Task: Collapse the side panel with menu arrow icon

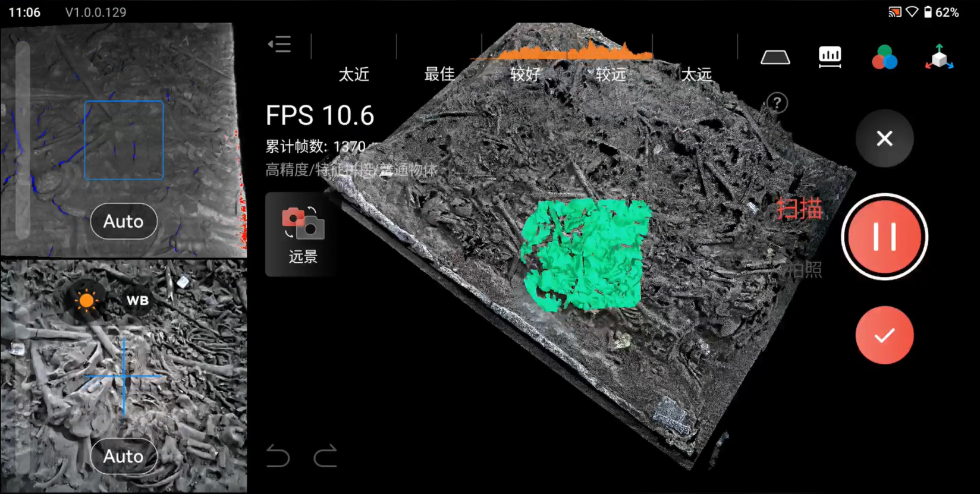Action: 279,45
